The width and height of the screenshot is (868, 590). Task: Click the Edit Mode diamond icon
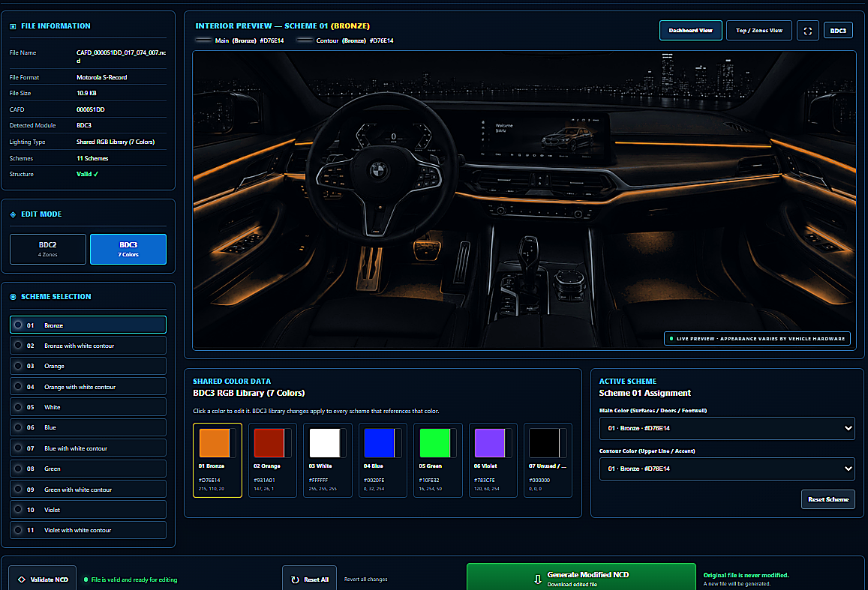[x=13, y=214]
